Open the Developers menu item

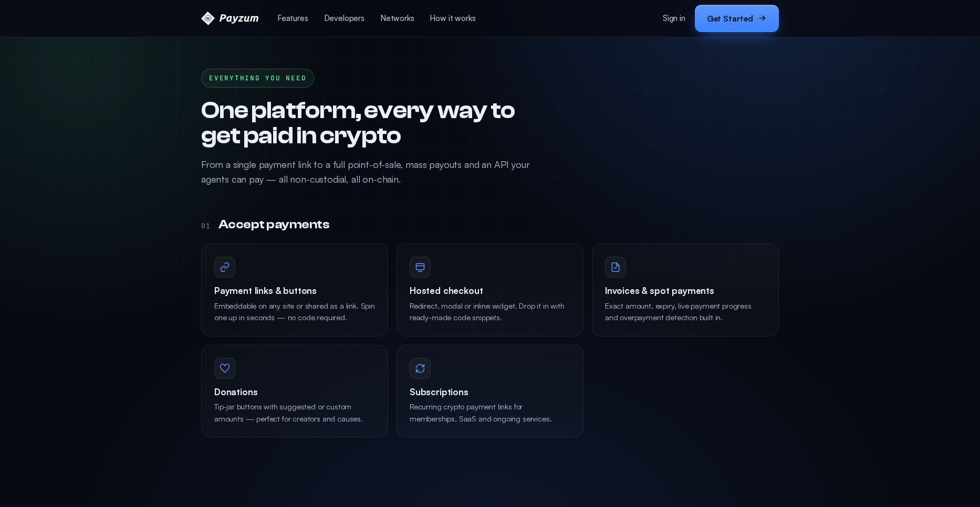[344, 18]
